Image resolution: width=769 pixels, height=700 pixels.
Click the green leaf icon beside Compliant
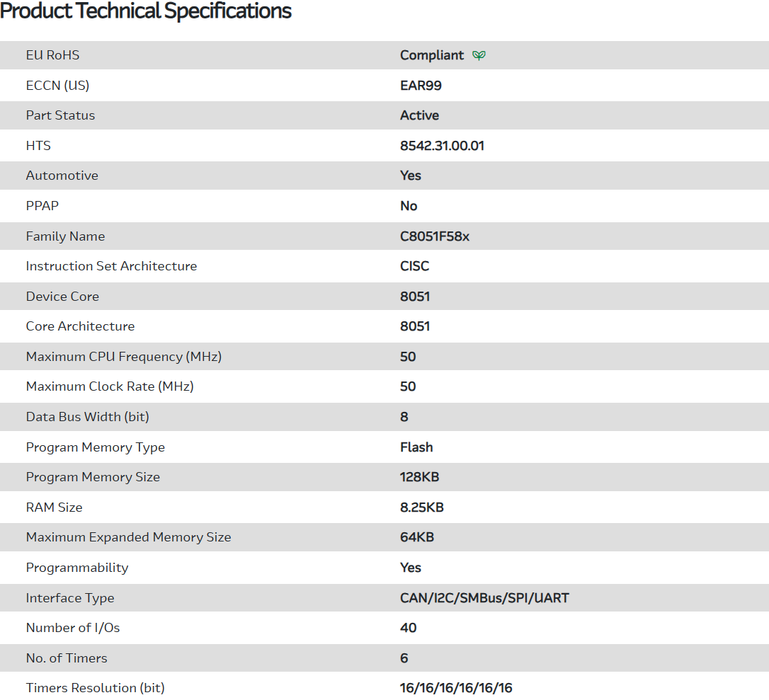pos(479,55)
